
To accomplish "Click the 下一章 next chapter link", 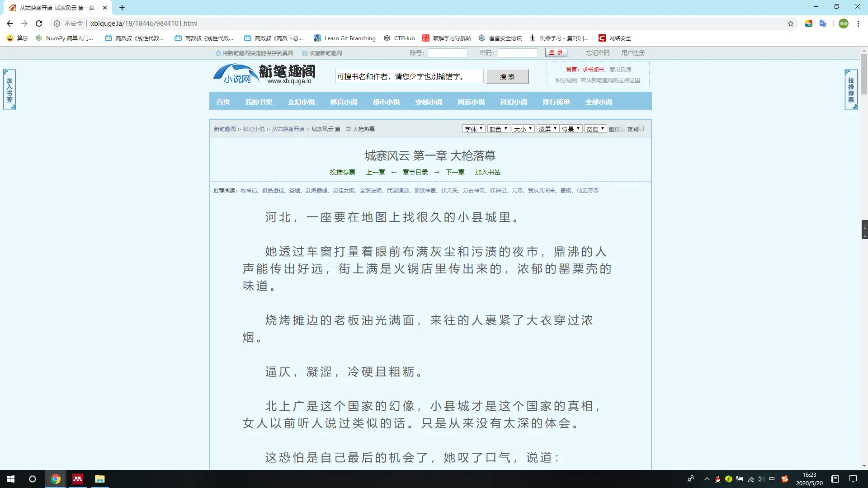I will click(x=455, y=172).
